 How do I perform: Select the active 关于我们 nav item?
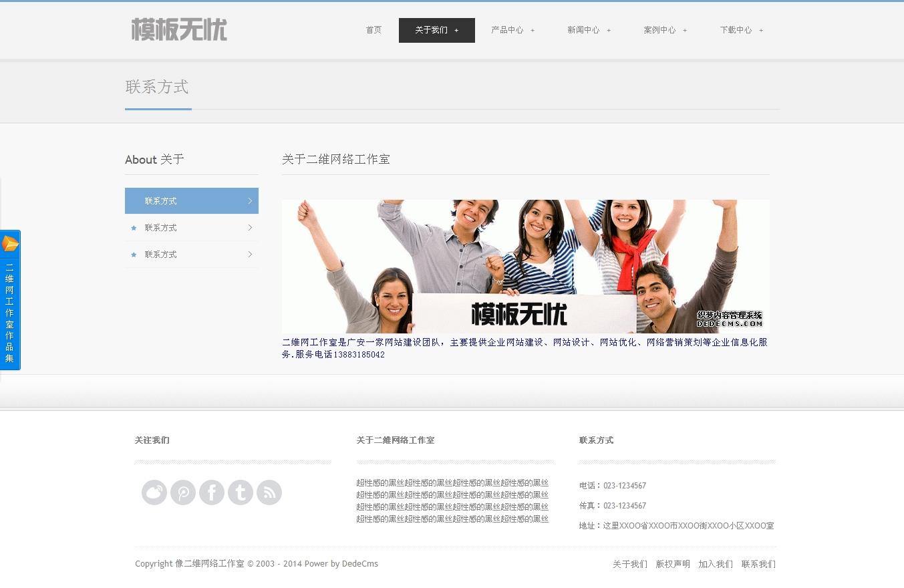point(436,30)
